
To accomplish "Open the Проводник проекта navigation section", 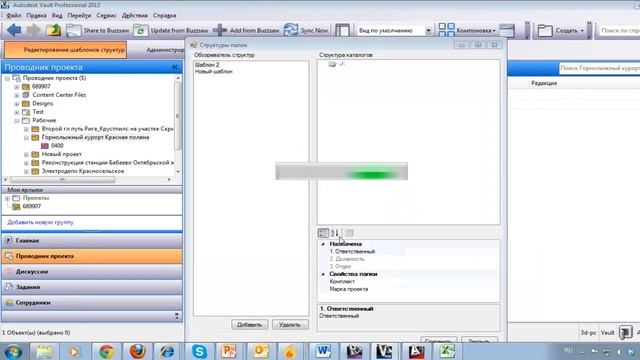I will [x=92, y=256].
